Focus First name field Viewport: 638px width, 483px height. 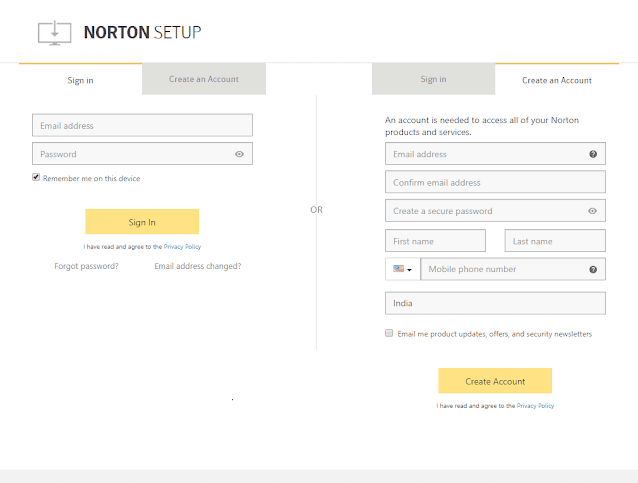[x=435, y=241]
